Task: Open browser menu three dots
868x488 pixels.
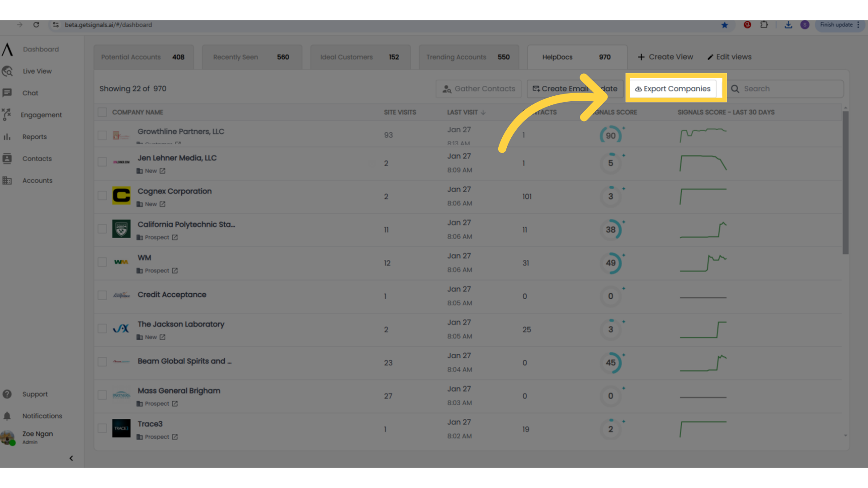Action: pos(858,25)
